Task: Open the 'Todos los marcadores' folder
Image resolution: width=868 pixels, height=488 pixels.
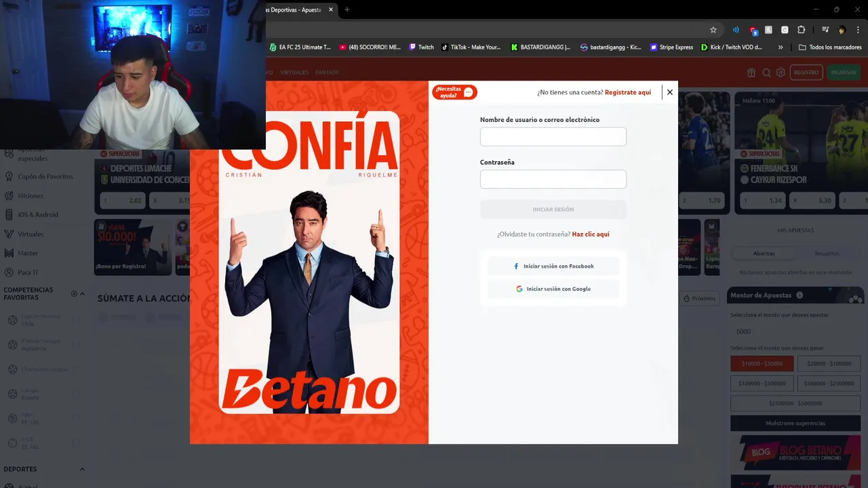Action: pyautogui.click(x=830, y=47)
